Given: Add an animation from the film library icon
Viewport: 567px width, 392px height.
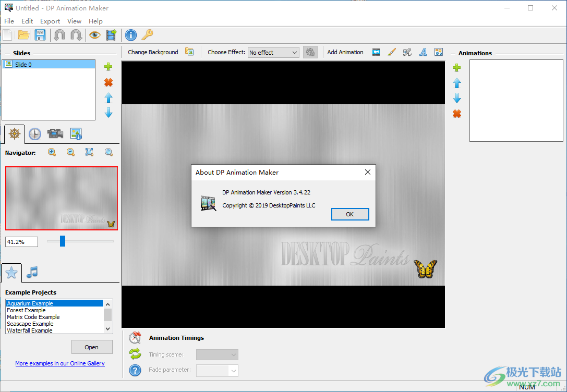Looking at the screenshot, I should click(376, 52).
